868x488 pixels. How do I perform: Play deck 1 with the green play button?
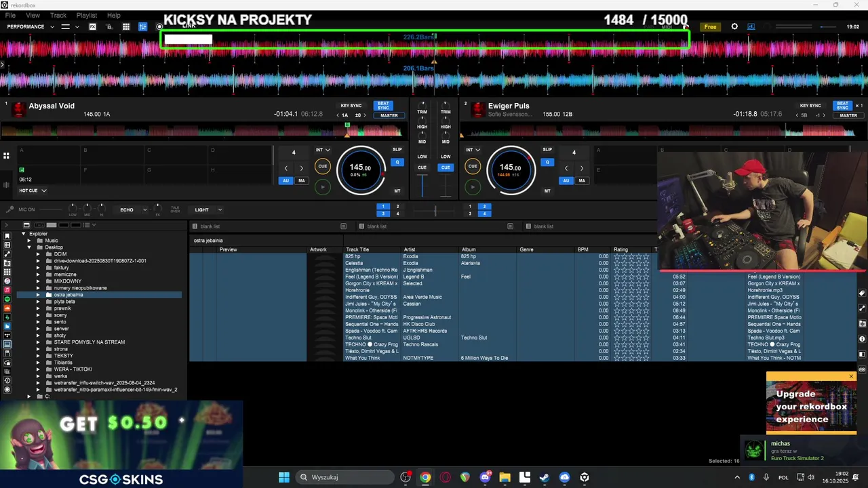click(x=323, y=186)
